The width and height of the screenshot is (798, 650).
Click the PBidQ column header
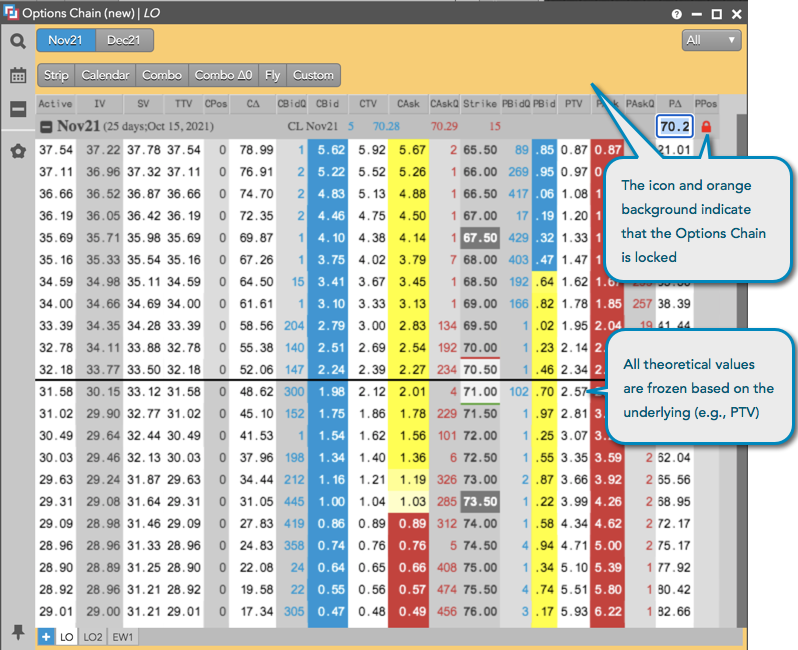(516, 104)
